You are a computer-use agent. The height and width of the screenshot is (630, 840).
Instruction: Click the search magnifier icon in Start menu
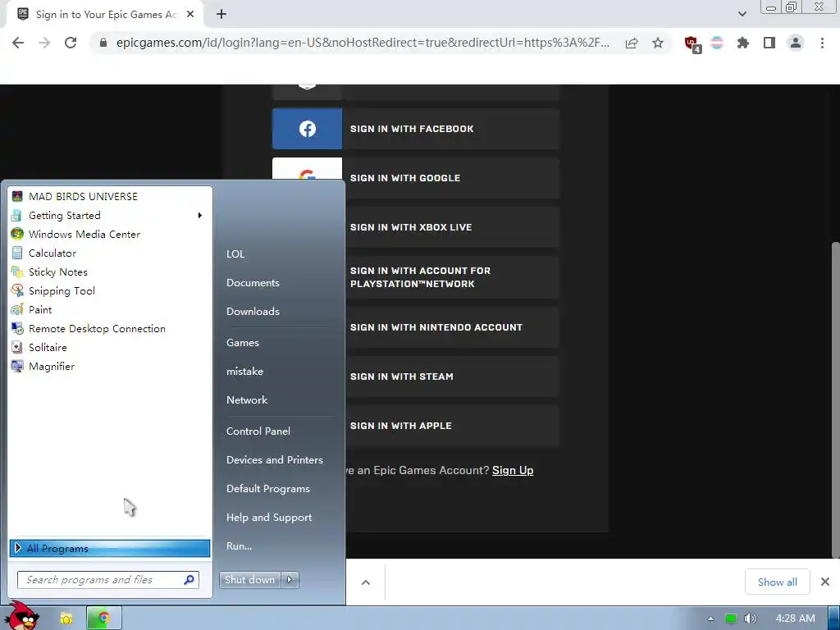(x=189, y=580)
